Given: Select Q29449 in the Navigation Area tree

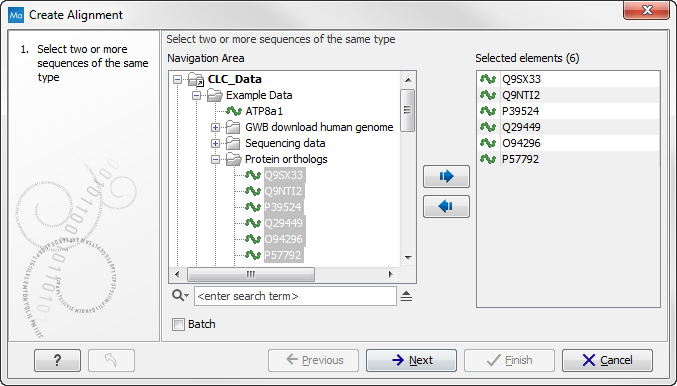Looking at the screenshot, I should 284,223.
